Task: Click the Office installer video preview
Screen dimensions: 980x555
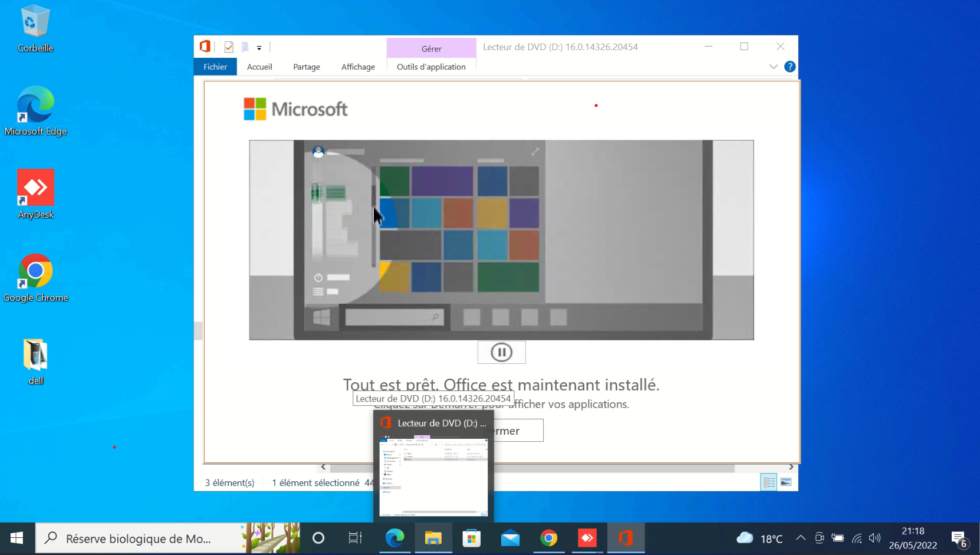Action: click(501, 240)
